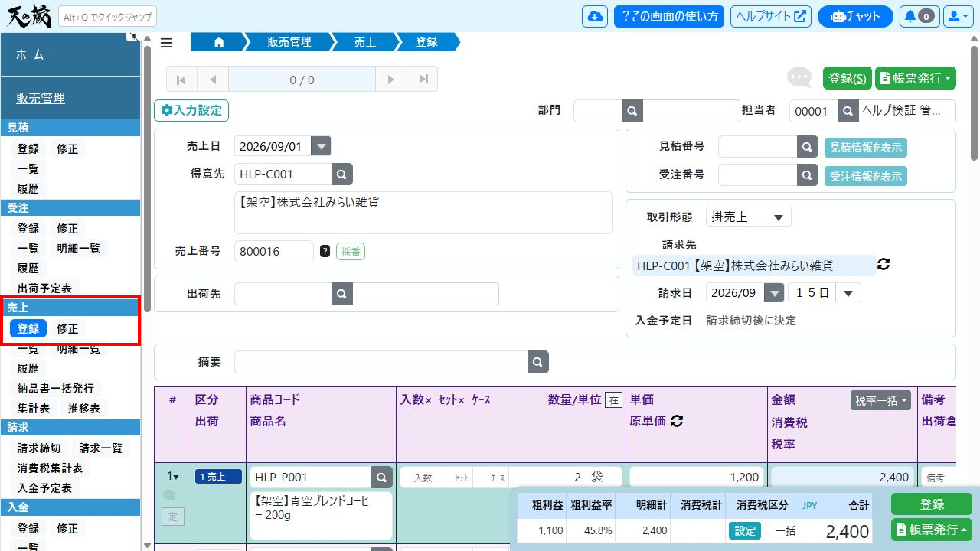Open the 15日 closing day dropdown
The image size is (980, 551).
[x=848, y=292]
